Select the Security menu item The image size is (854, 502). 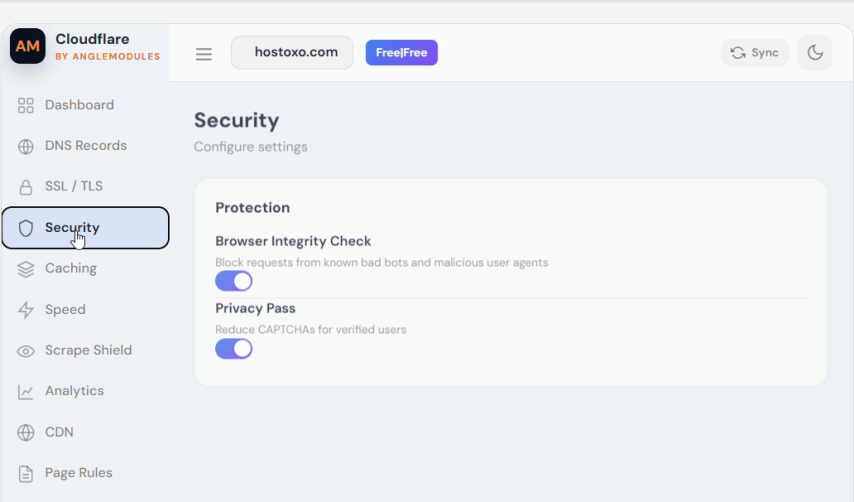(86, 228)
